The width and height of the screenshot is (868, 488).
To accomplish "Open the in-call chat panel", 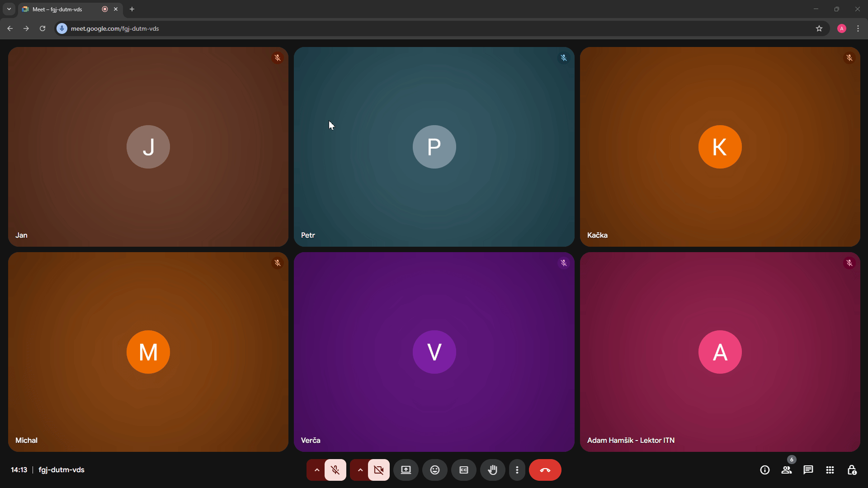I will point(808,470).
